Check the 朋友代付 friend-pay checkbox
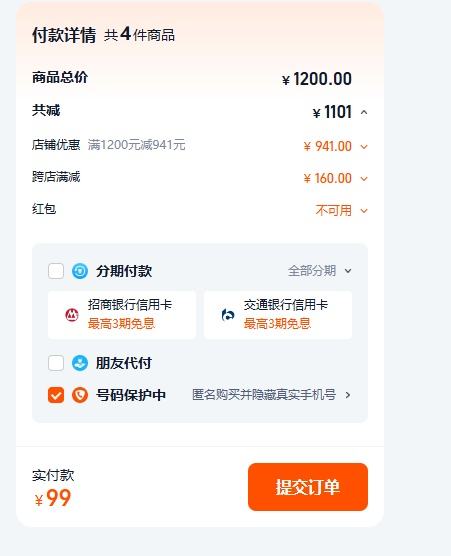451x556 pixels. (x=56, y=363)
